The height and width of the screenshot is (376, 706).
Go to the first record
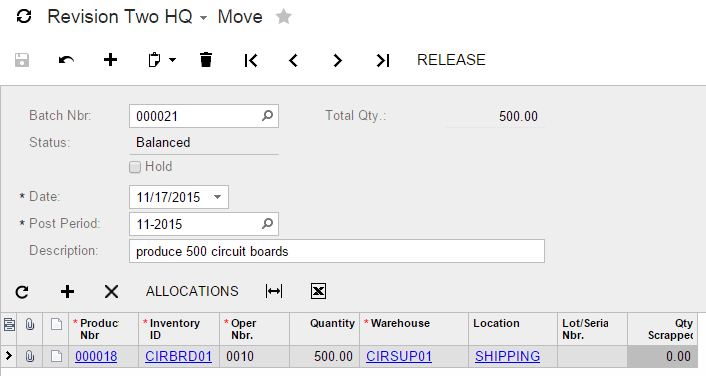[x=251, y=60]
